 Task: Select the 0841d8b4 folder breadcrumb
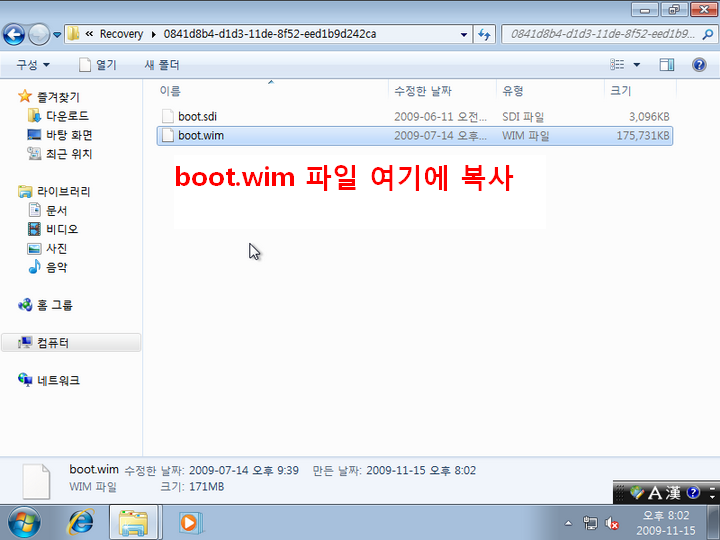point(270,34)
